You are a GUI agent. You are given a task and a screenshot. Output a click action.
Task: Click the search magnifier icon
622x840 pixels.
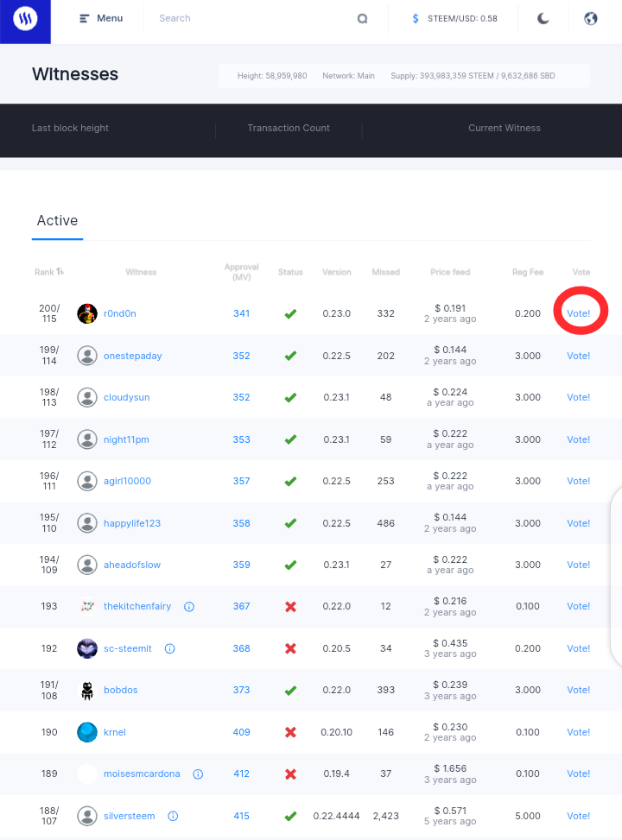(363, 19)
